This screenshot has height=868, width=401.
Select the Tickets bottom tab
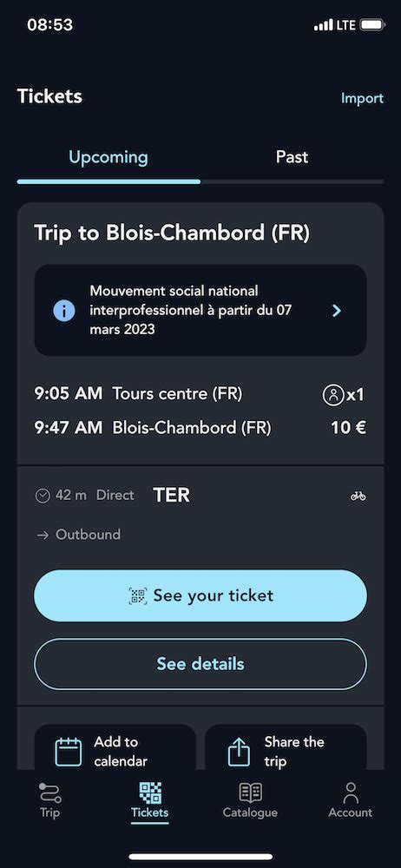point(150,800)
